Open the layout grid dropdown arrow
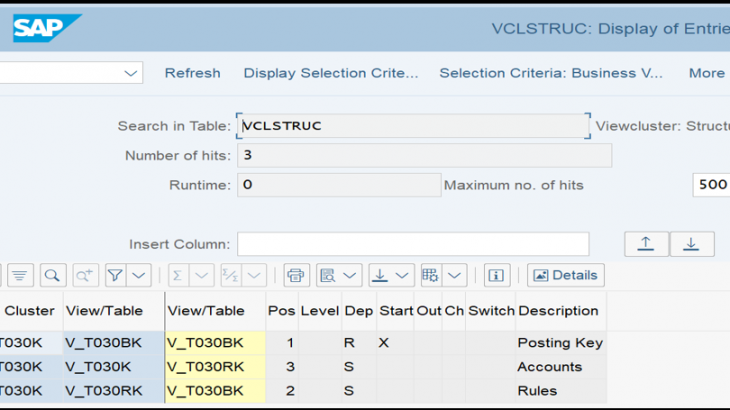 (x=455, y=275)
